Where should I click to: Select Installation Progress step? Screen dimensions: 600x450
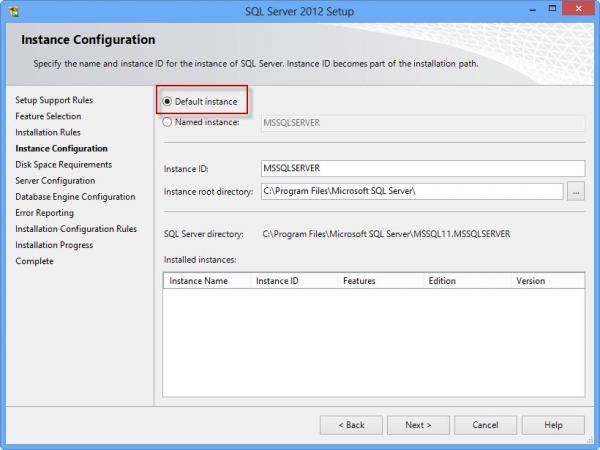pyautogui.click(x=54, y=245)
